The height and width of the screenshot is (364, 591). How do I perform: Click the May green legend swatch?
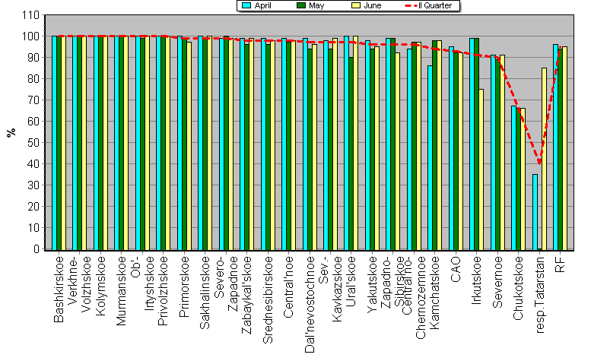point(301,5)
